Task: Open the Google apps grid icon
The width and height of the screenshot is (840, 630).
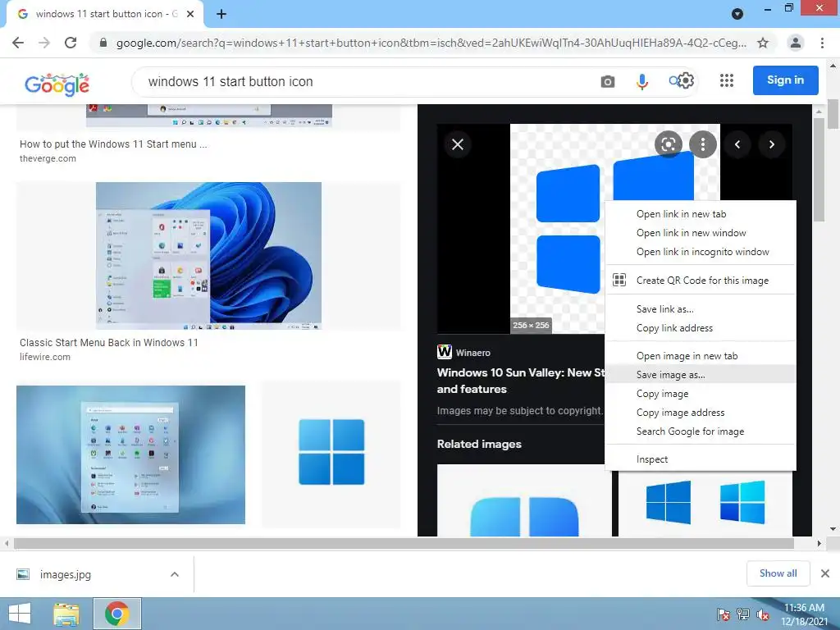Action: pyautogui.click(x=727, y=81)
